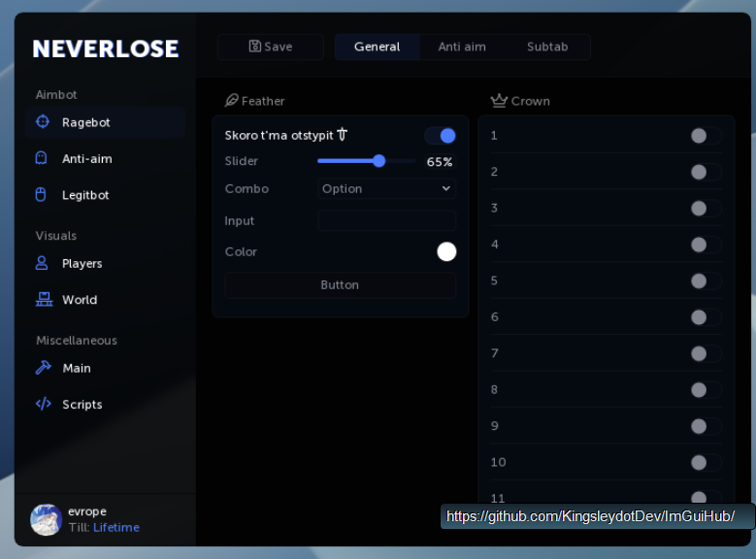Click the Anti-aim ghost icon

(x=42, y=158)
